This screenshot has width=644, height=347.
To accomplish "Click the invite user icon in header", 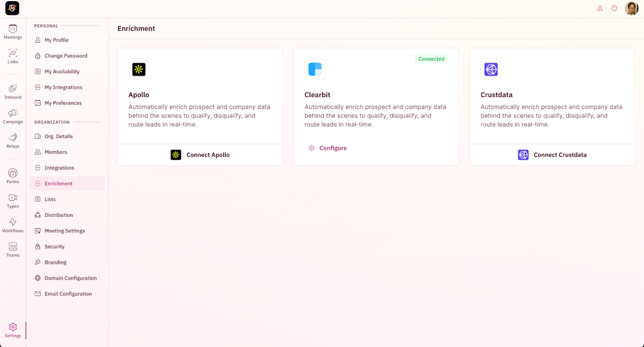I will pos(600,8).
